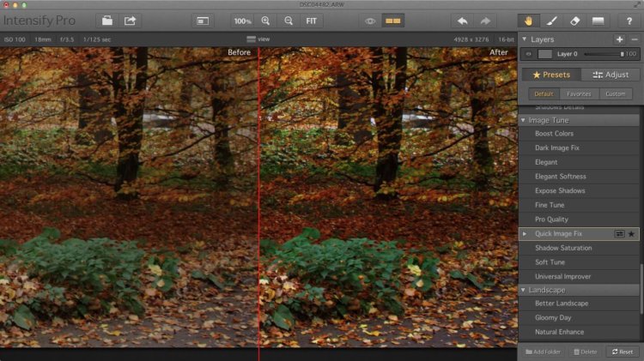This screenshot has width=644, height=361.
Task: Click the Add Folder button
Action: tap(543, 352)
